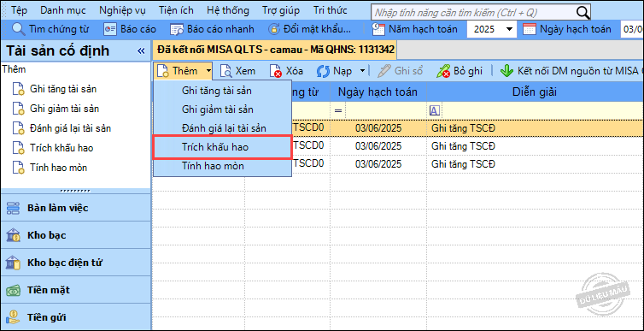Viewport: 644px width, 331px height.
Task: Open Báo cáo nhanh from the toolbar
Action: [213, 29]
